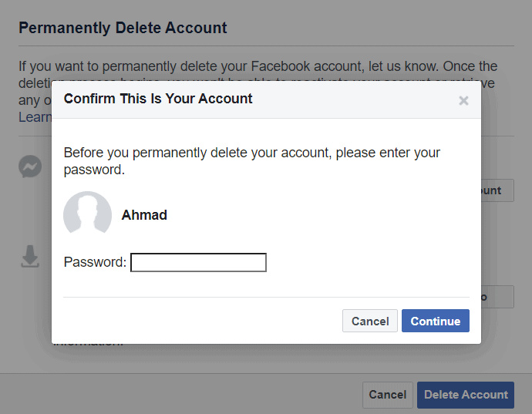The height and width of the screenshot is (414, 532).
Task: Click the partially hidden button below "ount" button
Action: [497, 297]
